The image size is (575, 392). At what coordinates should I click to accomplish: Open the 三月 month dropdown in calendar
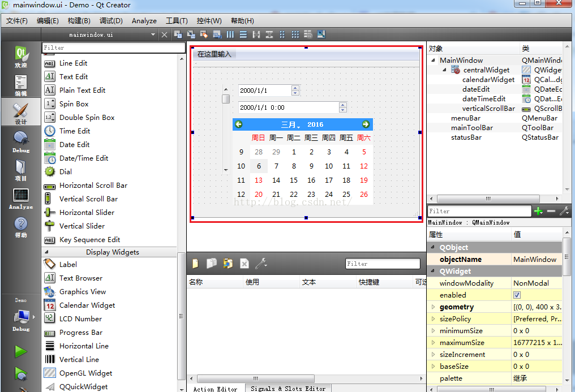click(x=290, y=124)
